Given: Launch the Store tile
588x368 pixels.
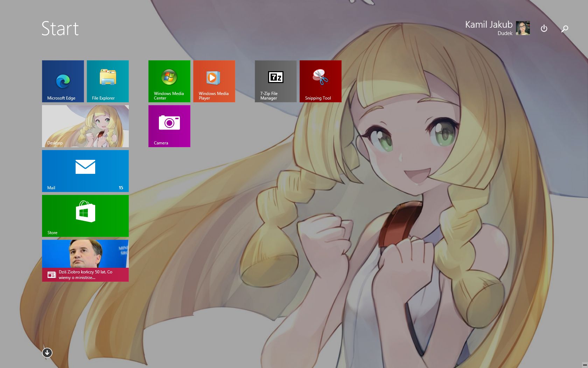Looking at the screenshot, I should point(85,216).
